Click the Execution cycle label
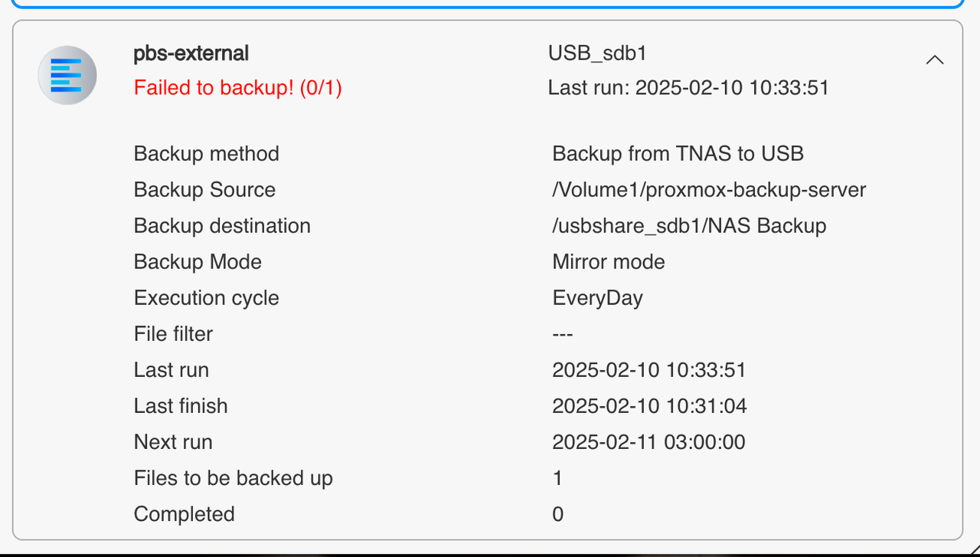Image resolution: width=980 pixels, height=557 pixels. (206, 298)
